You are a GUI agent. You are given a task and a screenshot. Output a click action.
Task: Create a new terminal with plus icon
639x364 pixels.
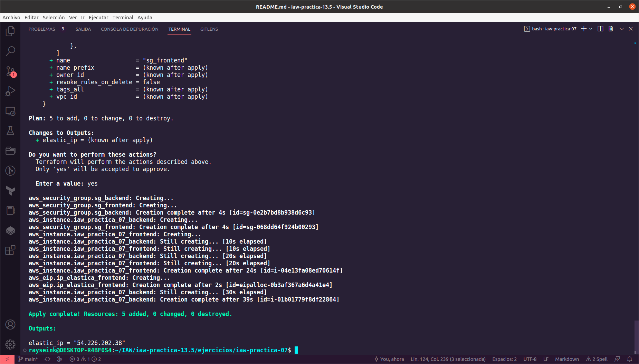click(x=583, y=29)
